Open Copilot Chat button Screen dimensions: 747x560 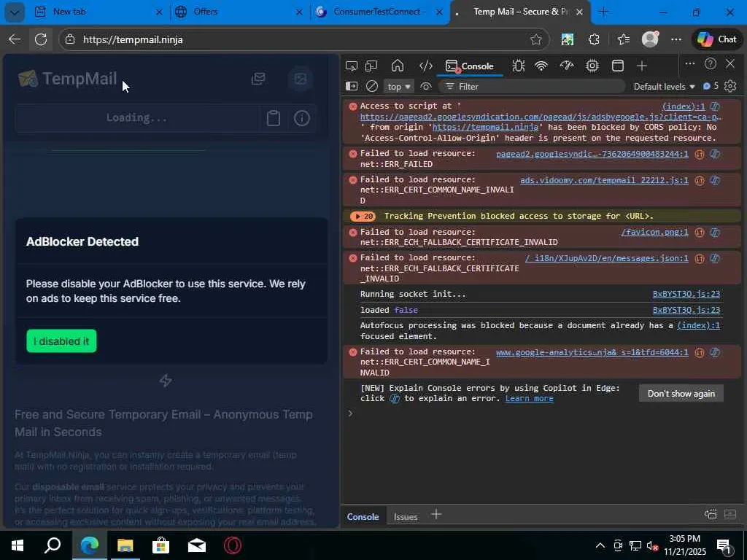(717, 39)
